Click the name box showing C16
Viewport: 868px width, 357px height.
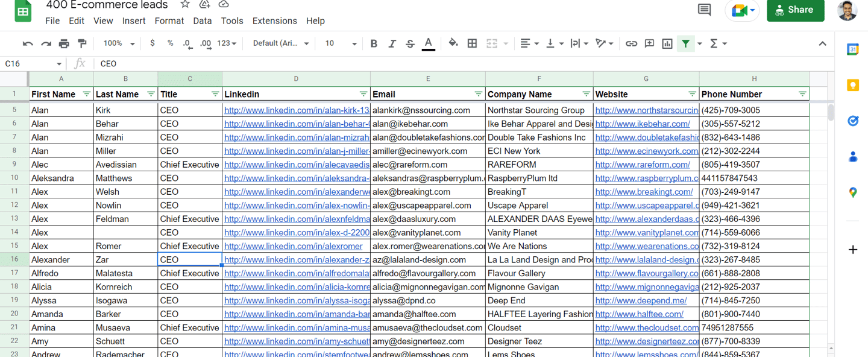(x=33, y=63)
